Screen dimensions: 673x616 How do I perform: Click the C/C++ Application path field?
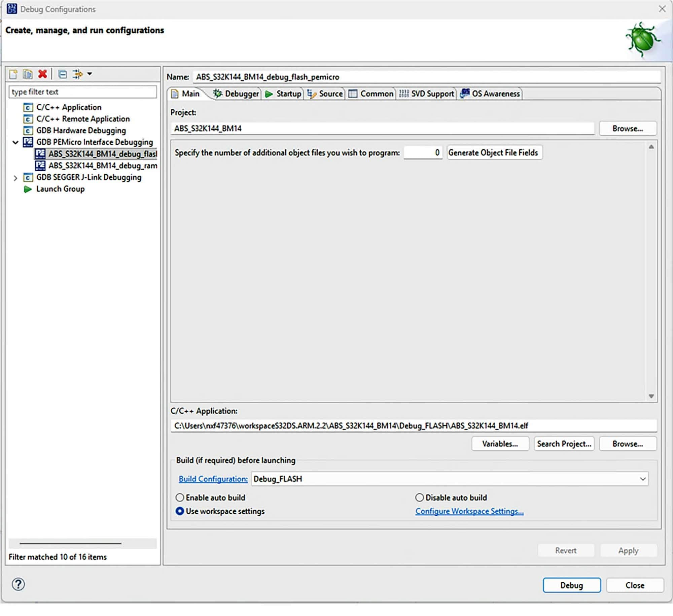coord(414,425)
